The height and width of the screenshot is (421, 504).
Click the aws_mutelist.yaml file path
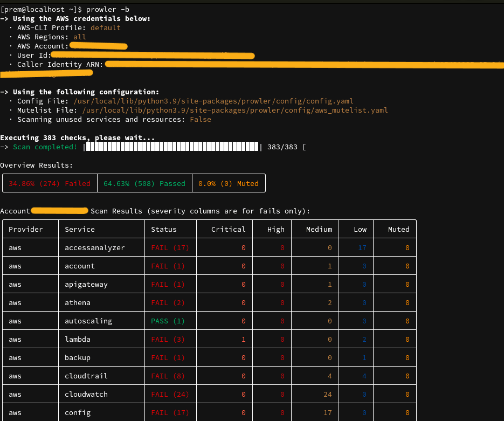click(235, 110)
